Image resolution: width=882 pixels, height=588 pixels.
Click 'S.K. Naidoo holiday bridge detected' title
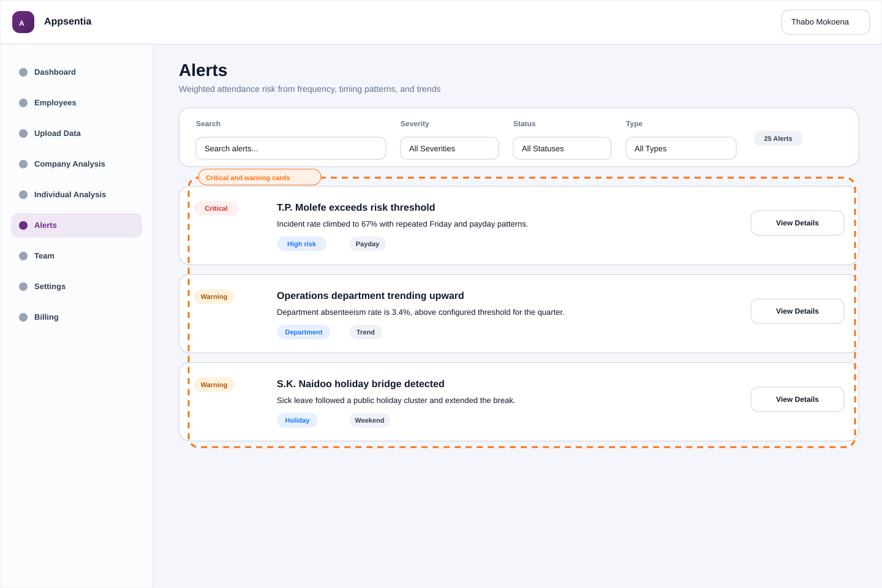tap(361, 384)
